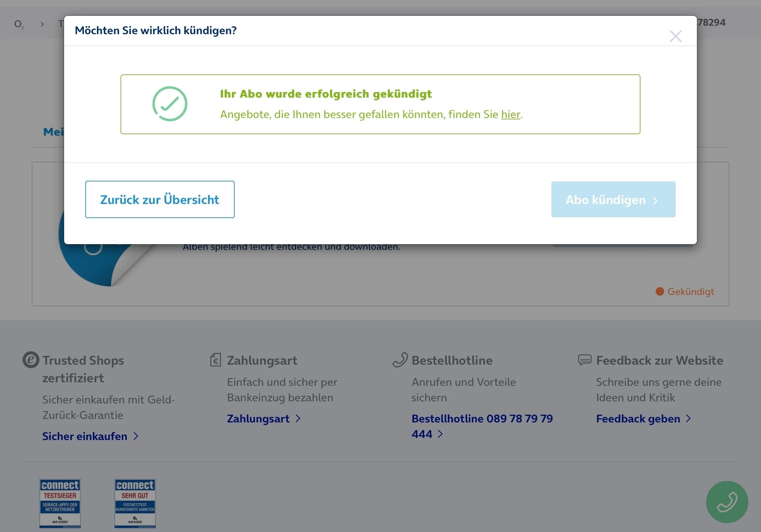The image size is (761, 532).
Task: Click the connect Testsieger badge
Action: [x=60, y=503]
